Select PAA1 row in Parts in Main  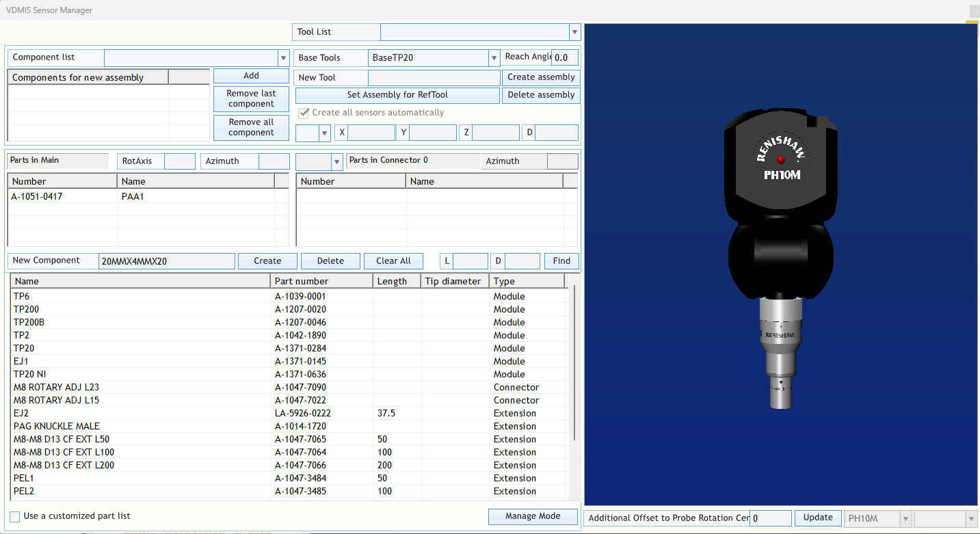click(x=148, y=196)
